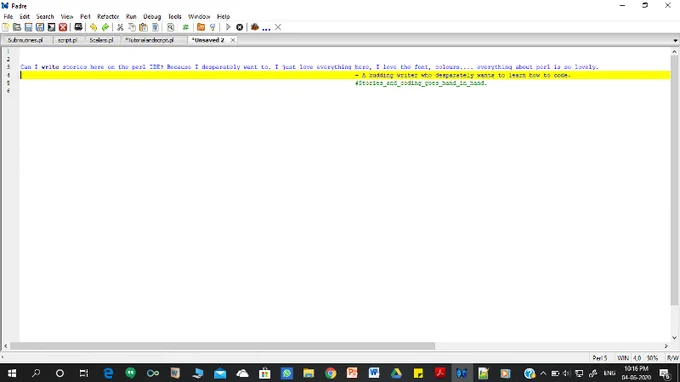The width and height of the screenshot is (680, 382).
Task: Click the vertical scrollbar up arrow
Action: [674, 52]
